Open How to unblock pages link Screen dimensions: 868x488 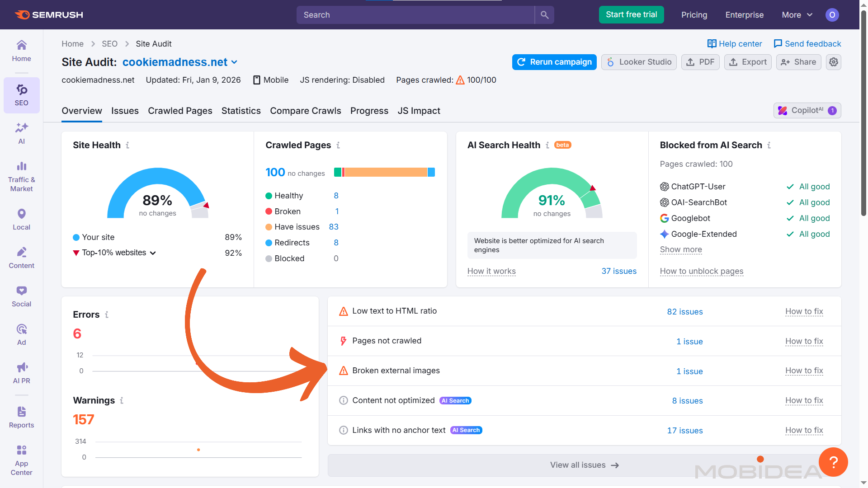coord(701,271)
